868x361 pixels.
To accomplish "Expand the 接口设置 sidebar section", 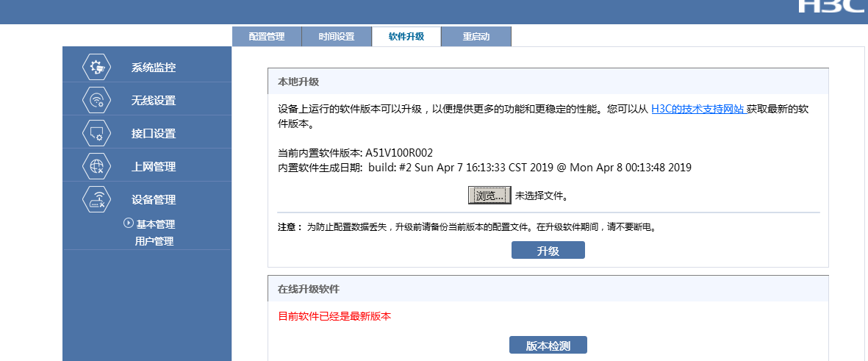I will click(154, 134).
